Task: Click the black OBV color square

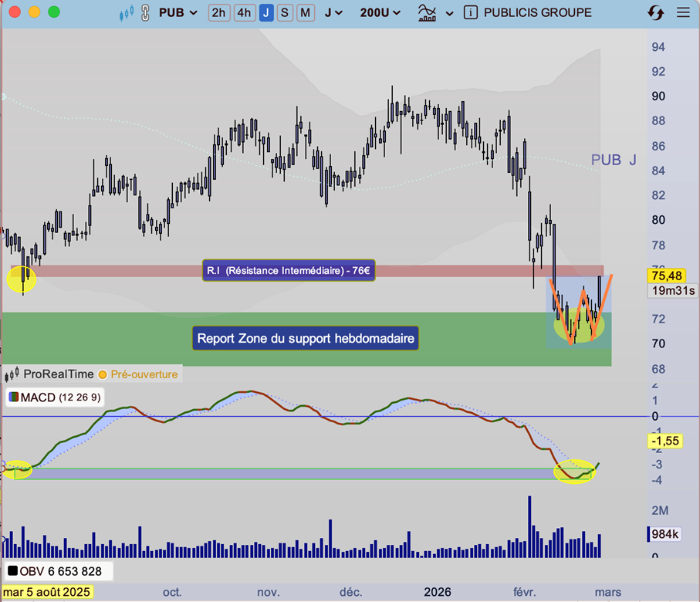Action: (13, 571)
